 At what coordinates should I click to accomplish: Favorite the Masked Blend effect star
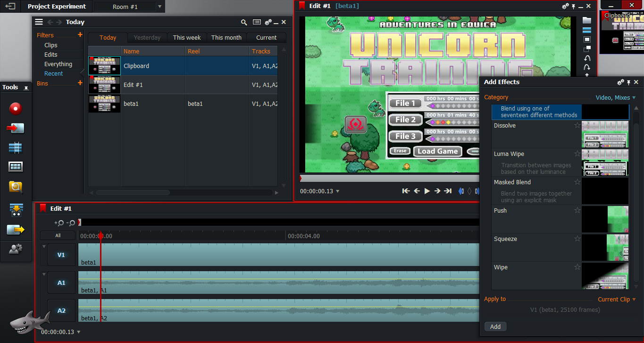[x=577, y=182]
